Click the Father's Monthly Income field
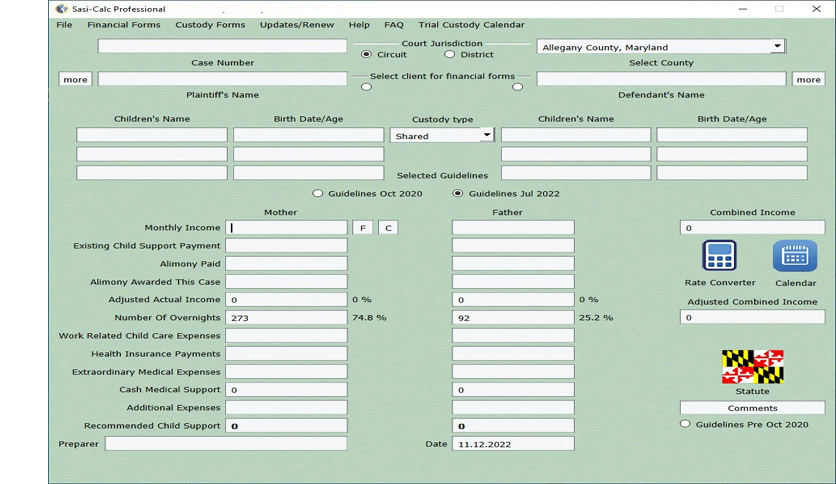The image size is (836, 484). [x=513, y=228]
